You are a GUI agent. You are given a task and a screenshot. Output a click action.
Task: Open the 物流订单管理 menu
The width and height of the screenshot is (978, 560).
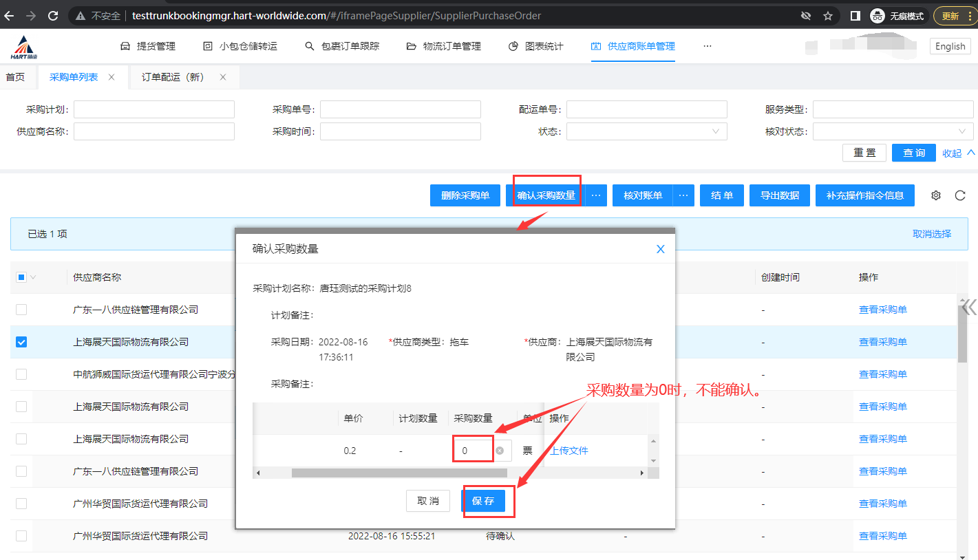click(x=443, y=46)
